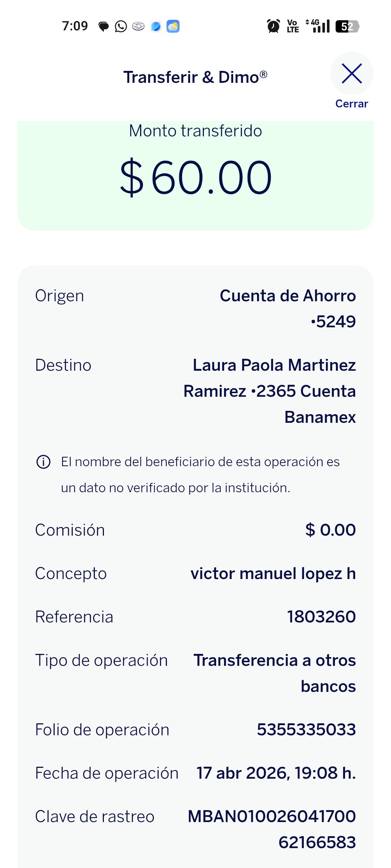Tap the Referencia number 1803260

tap(321, 617)
